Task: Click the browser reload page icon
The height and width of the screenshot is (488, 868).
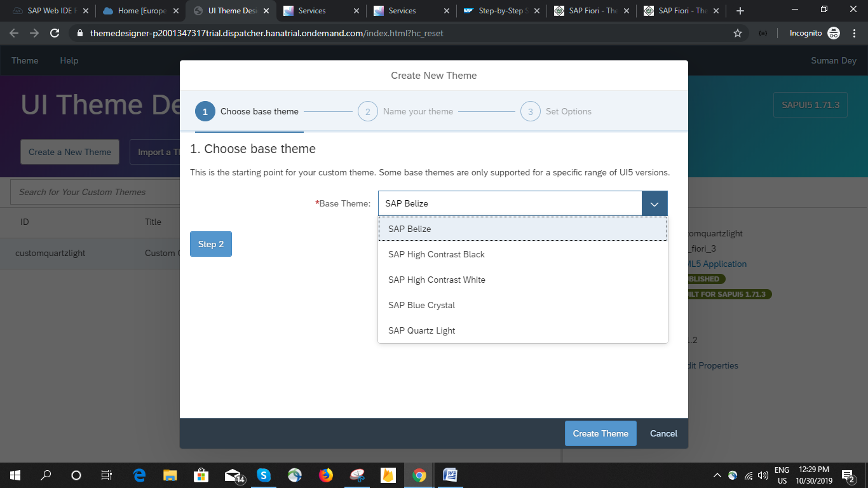Action: 55,33
